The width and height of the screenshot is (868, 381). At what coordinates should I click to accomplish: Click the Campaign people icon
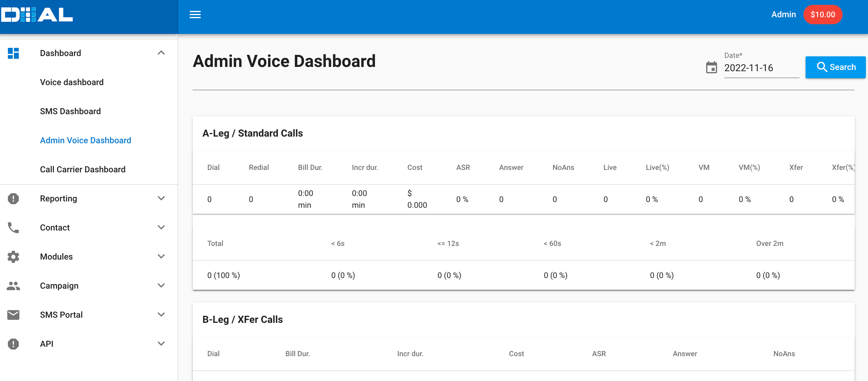point(13,286)
